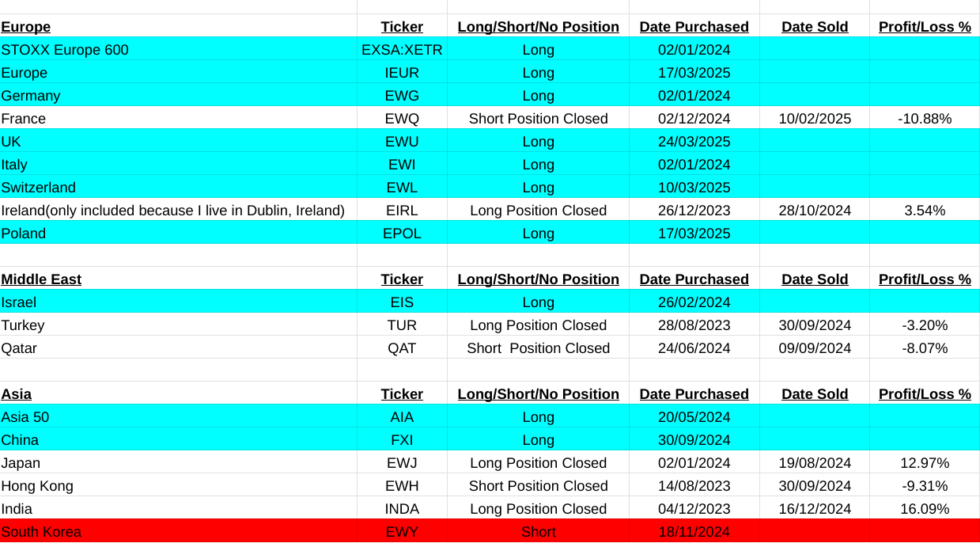The width and height of the screenshot is (980, 543).
Task: Click the STOXX Europe 600 cell
Action: [65, 50]
